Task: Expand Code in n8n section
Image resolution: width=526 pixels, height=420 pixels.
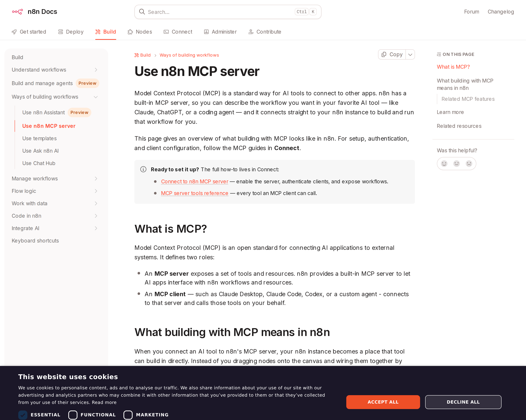Action: click(96, 216)
